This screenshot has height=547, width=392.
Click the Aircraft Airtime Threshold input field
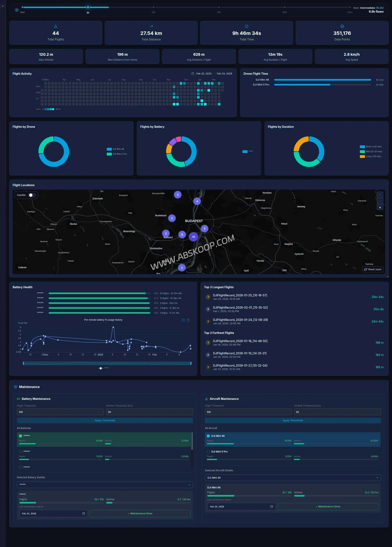point(337,412)
